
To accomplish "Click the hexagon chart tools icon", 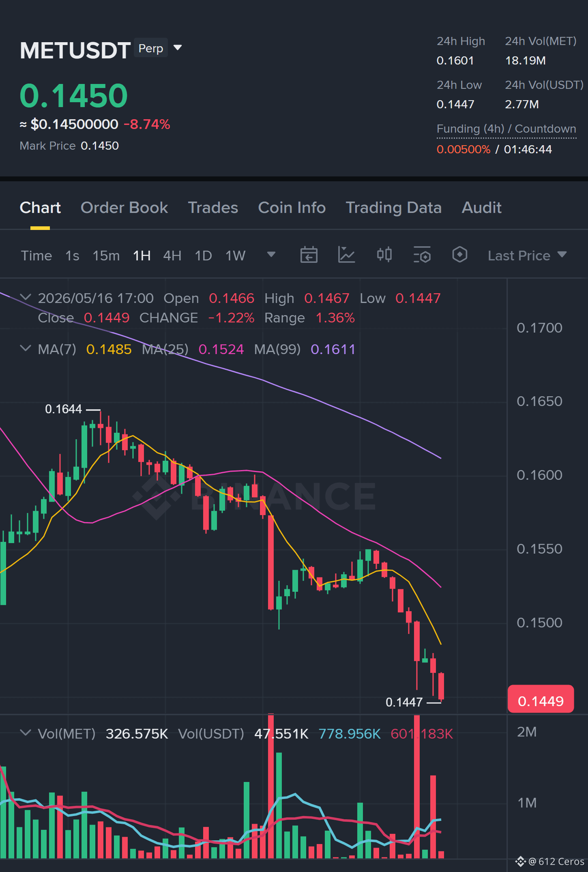I will 459,255.
